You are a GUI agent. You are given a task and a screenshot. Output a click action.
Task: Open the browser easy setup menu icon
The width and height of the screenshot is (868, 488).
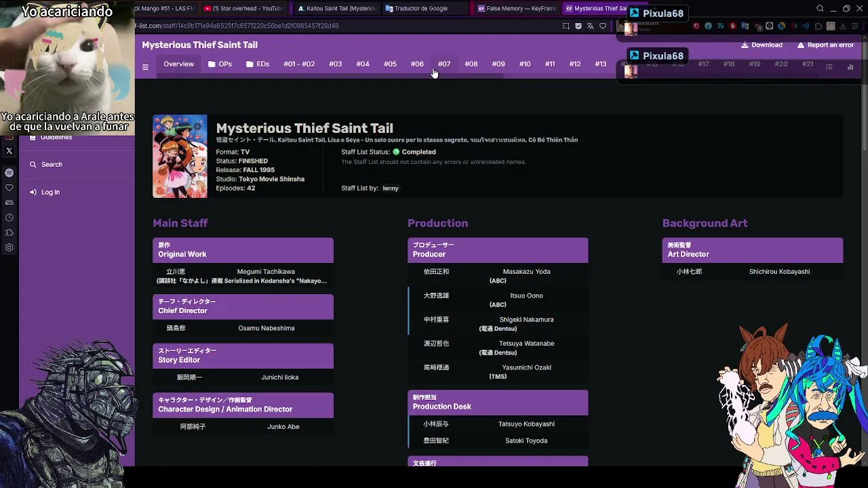point(855,26)
